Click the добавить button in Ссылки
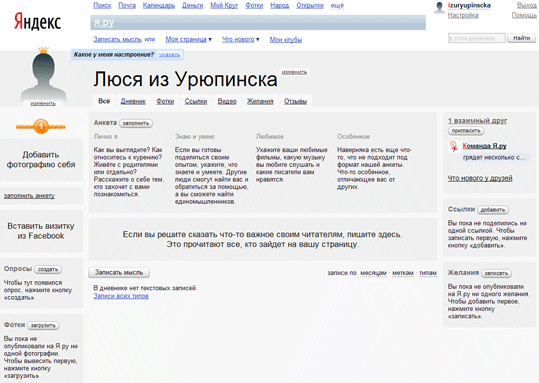Screen dimensions: 539x383 click(x=493, y=210)
